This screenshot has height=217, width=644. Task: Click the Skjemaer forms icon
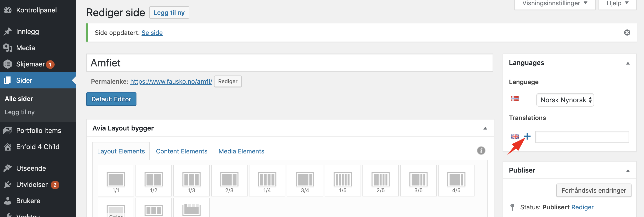coord(8,64)
